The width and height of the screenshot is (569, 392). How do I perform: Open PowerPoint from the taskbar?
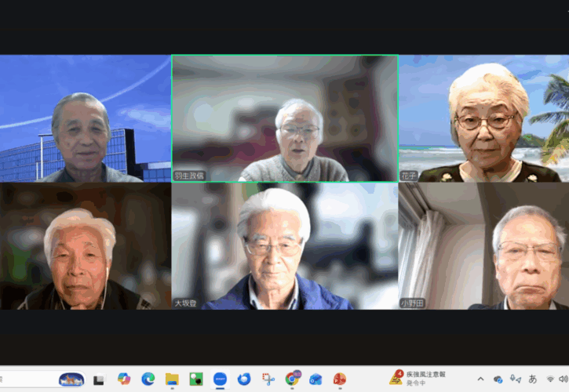[x=339, y=379]
